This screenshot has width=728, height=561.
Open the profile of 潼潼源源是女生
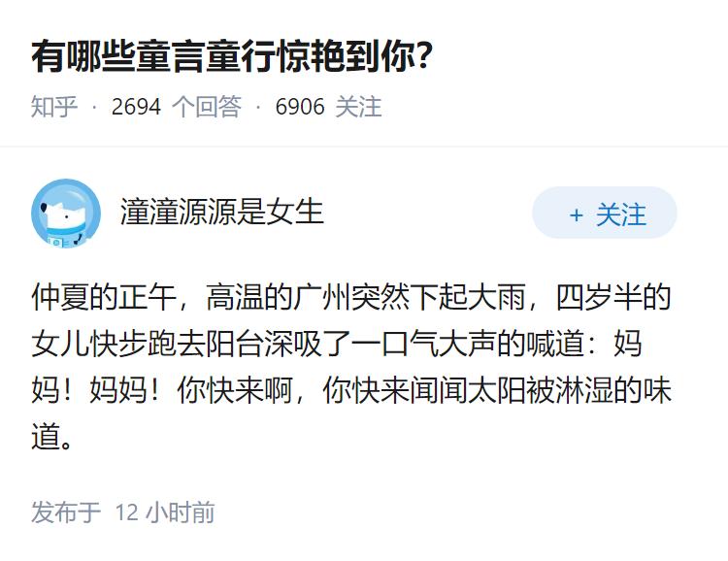[221, 212]
